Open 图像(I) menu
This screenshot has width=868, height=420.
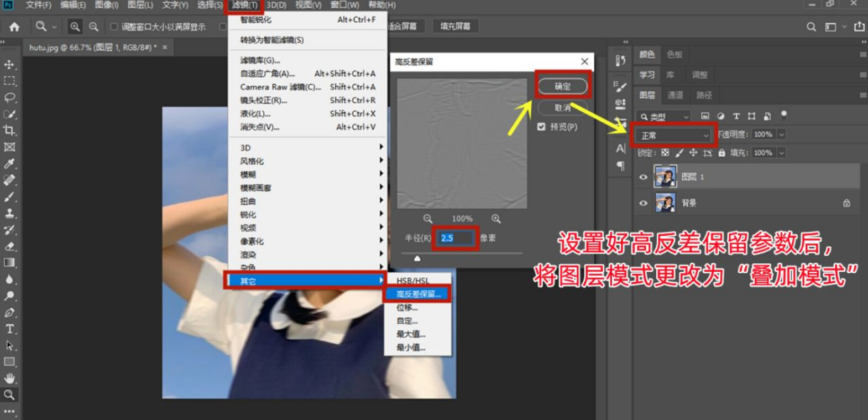[x=107, y=5]
